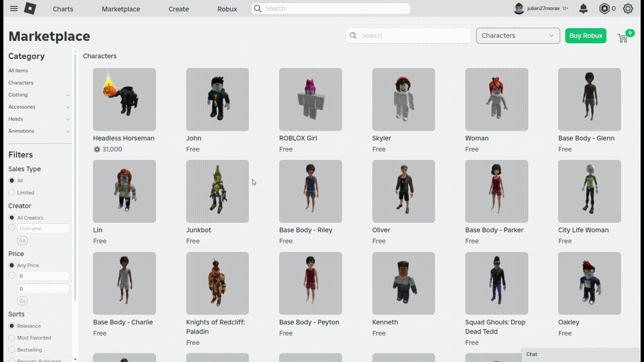Open the Characters category dropdown
The image size is (644, 362).
(x=518, y=36)
